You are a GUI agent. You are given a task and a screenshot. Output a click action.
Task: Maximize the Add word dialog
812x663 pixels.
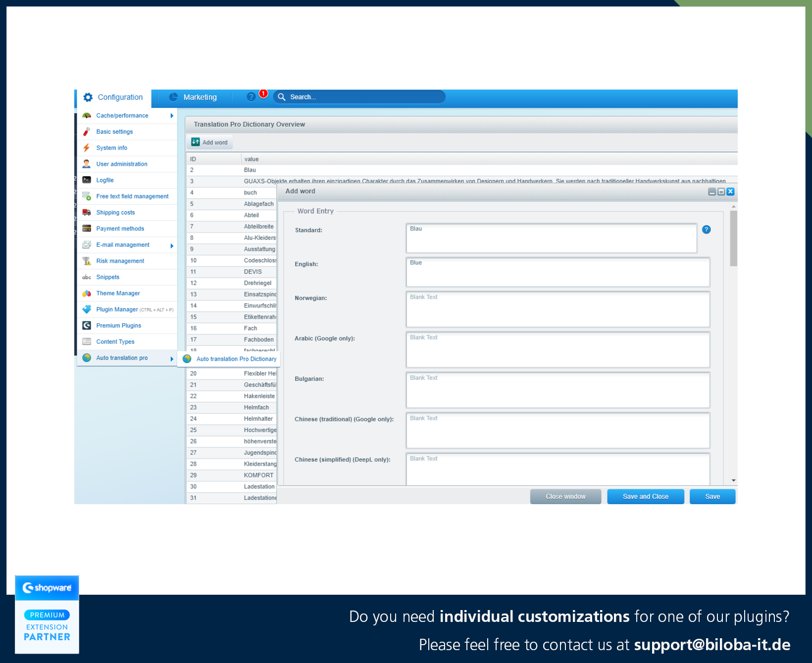(721, 191)
